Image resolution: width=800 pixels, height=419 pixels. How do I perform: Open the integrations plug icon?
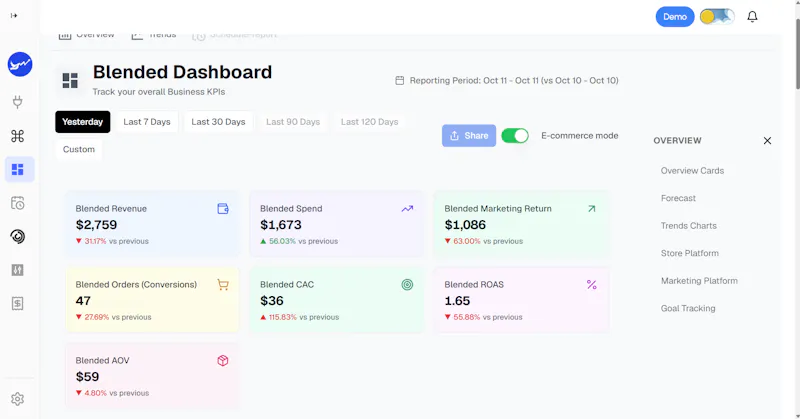pos(17,103)
